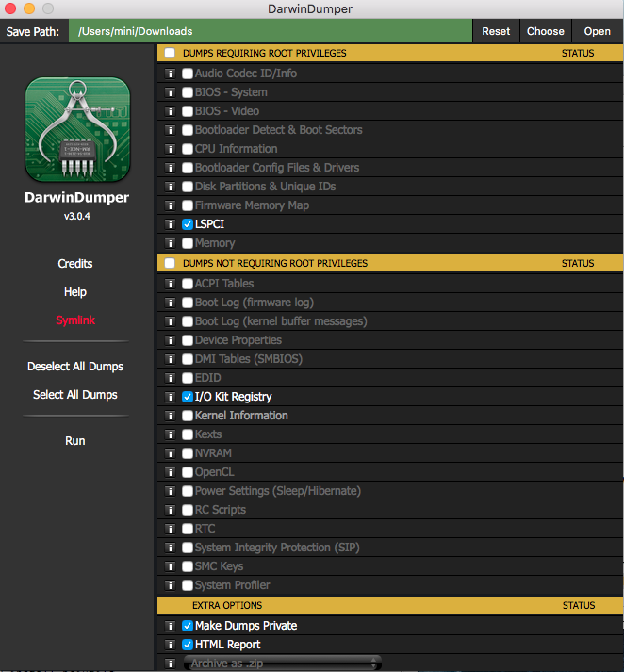This screenshot has width=624, height=672.
Task: Show info icon for BIOS - System
Action: [x=171, y=92]
